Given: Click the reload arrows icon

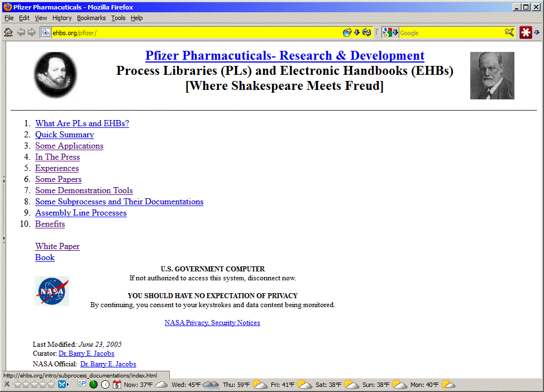Looking at the screenshot, I should [366, 32].
